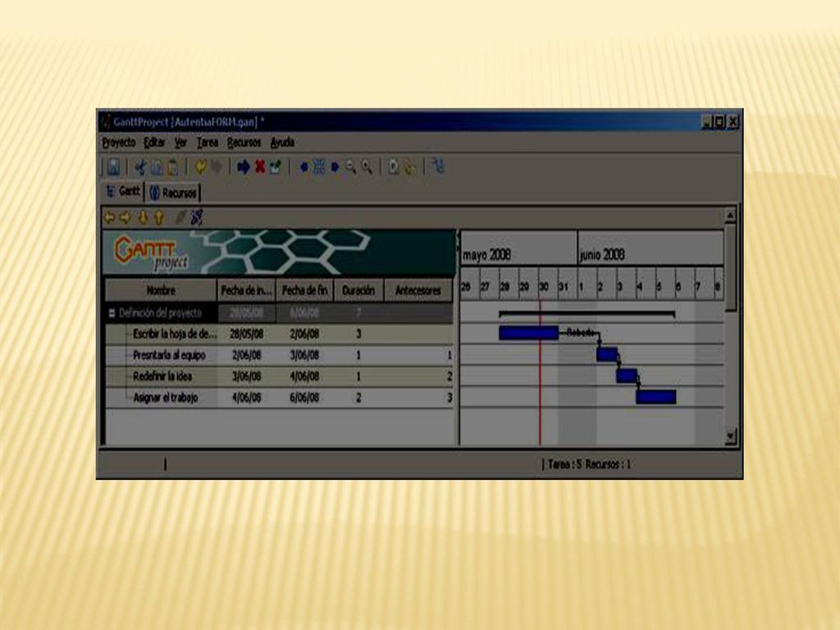The height and width of the screenshot is (630, 840).
Task: Click duration cell of Redefinir la idea
Action: tap(358, 377)
